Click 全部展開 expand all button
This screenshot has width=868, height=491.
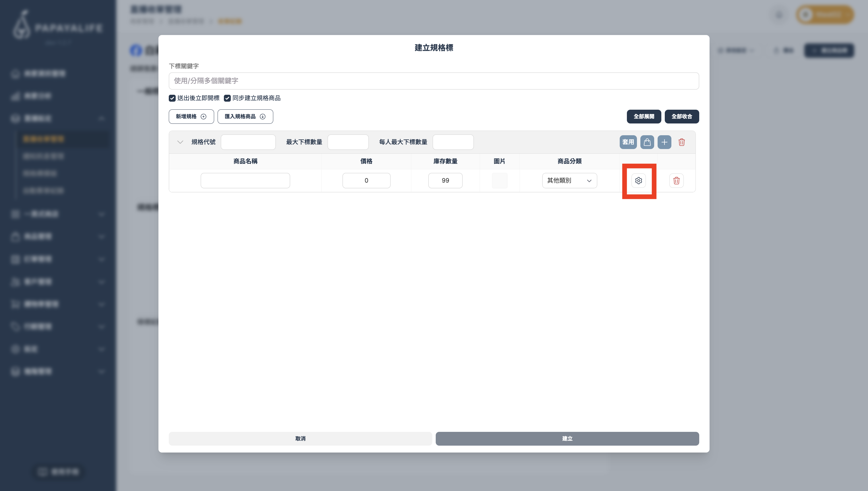coord(644,116)
